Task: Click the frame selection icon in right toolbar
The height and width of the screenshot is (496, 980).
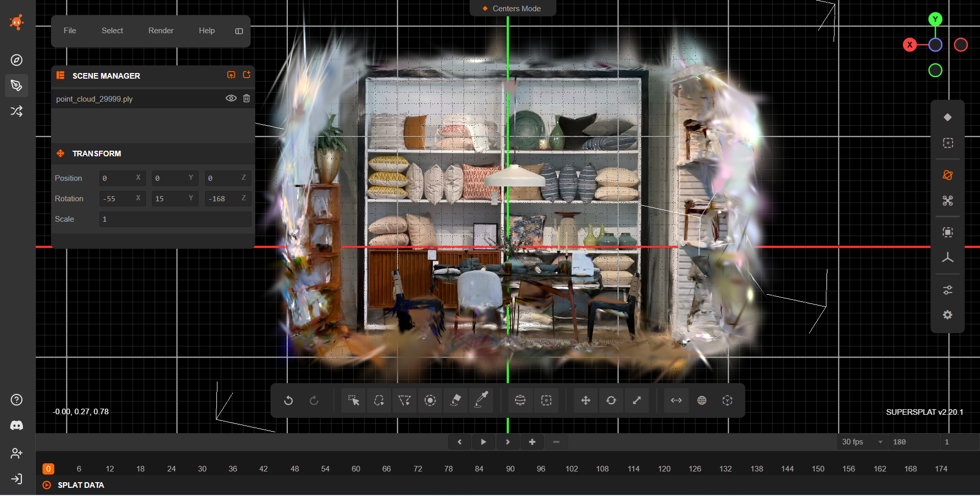Action: click(948, 232)
